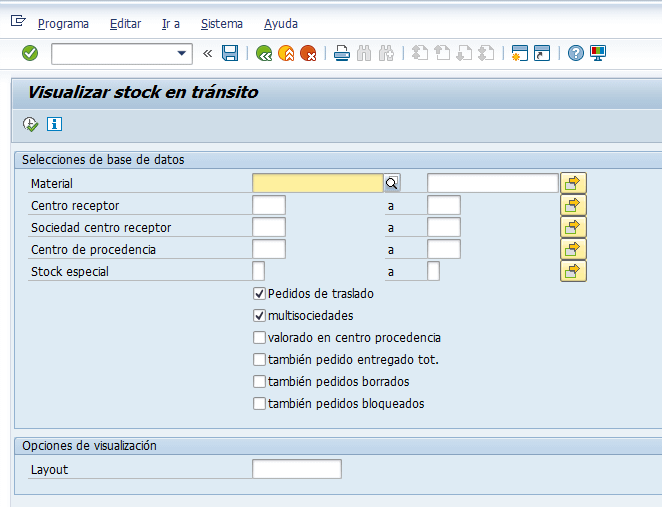Click multiple selection button for Material
The height and width of the screenshot is (507, 662).
pyautogui.click(x=573, y=183)
